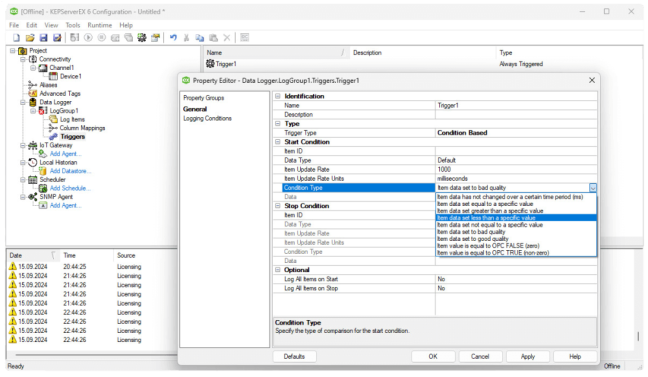Choose 'Item data set greater than a specific value'
Viewport: 648px width, 377px height.
[x=516, y=211]
